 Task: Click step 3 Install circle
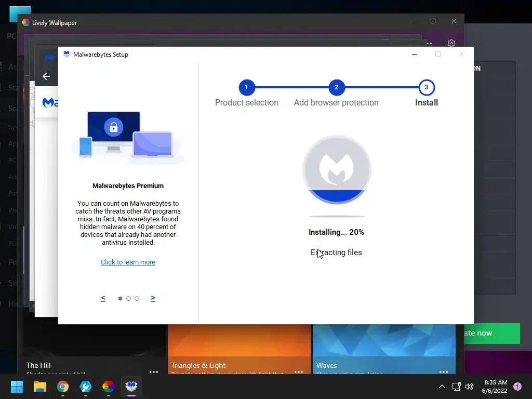427,87
